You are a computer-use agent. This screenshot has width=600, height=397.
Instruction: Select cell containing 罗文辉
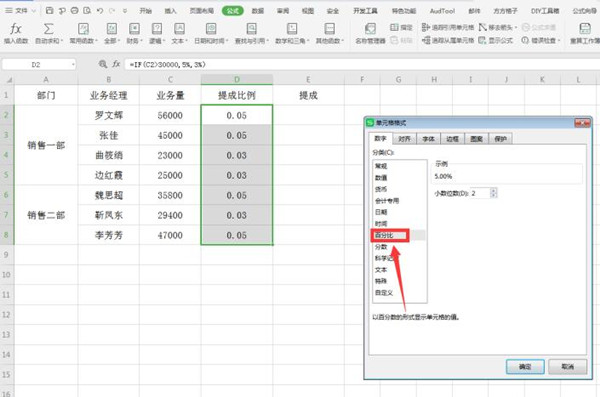[109, 115]
